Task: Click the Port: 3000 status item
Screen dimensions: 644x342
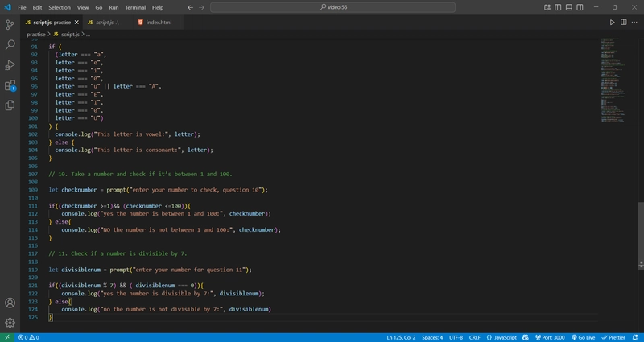Action: click(x=550, y=337)
